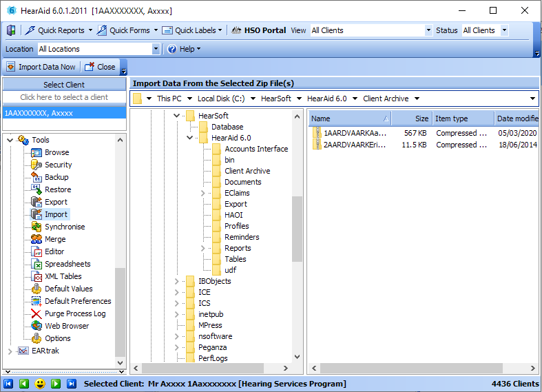This screenshot has height=392, width=542.
Task: Expand the Reports folder node
Action: tap(203, 248)
